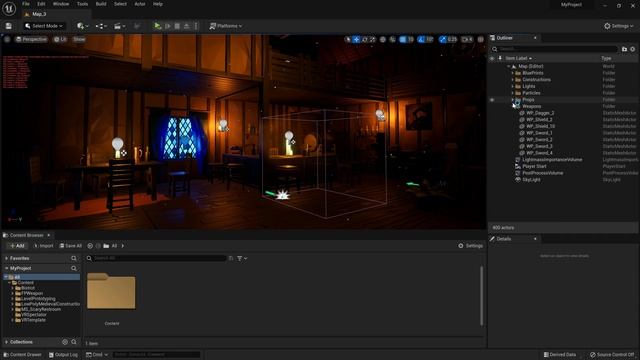The width and height of the screenshot is (640, 360).
Task: Toggle the world/local coordinate globe icon
Action: (x=383, y=40)
